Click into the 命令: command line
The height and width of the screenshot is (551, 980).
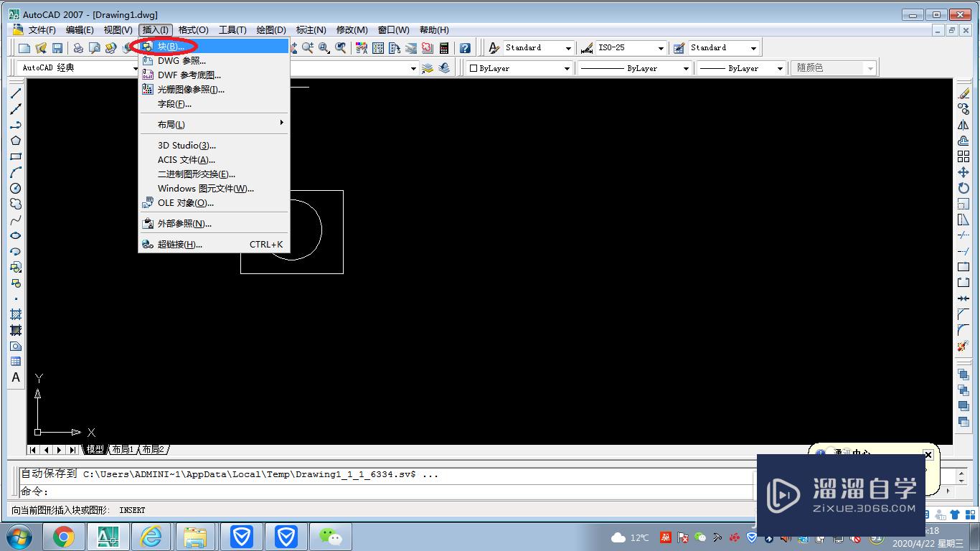[387, 491]
